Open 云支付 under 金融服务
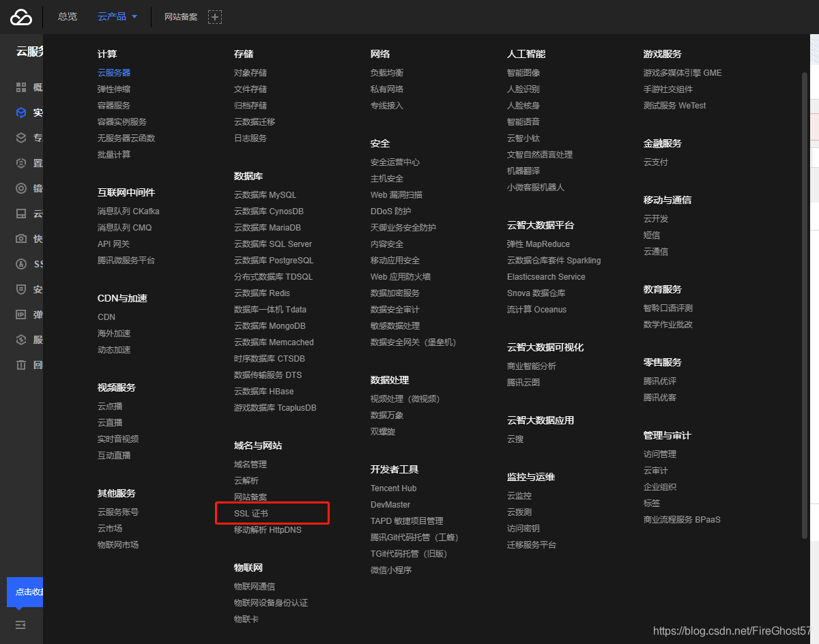This screenshot has width=819, height=644. (x=656, y=162)
